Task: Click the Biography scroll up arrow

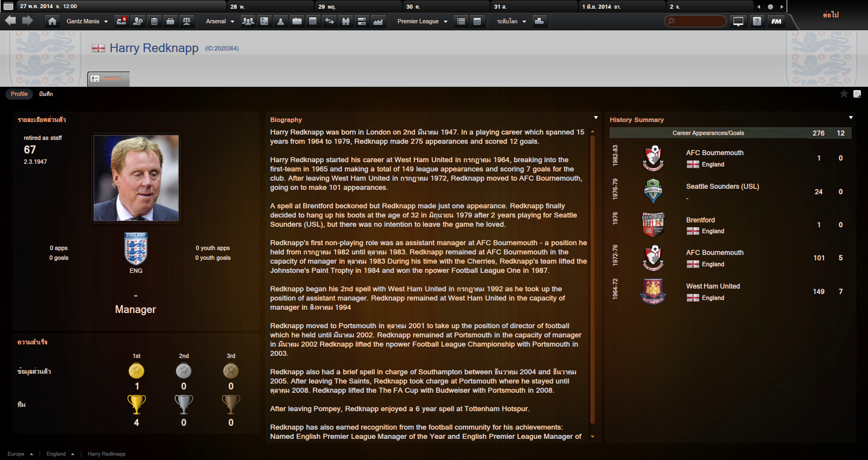Action: pyautogui.click(x=592, y=131)
